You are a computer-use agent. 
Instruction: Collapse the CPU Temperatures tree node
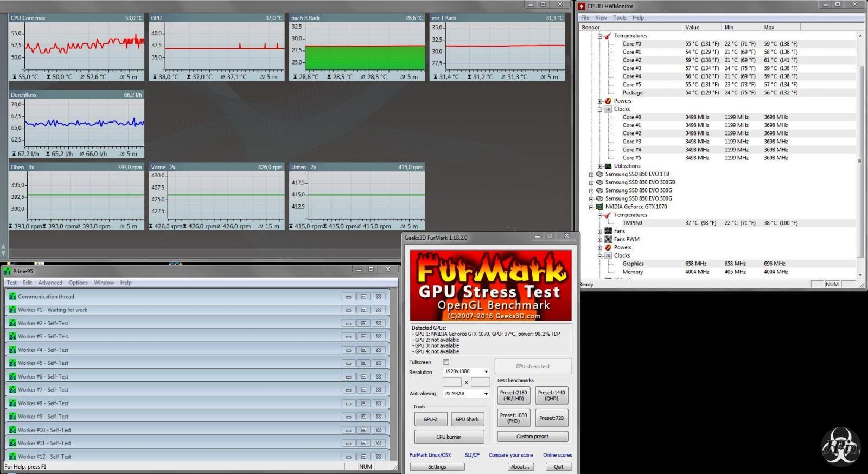[600, 36]
